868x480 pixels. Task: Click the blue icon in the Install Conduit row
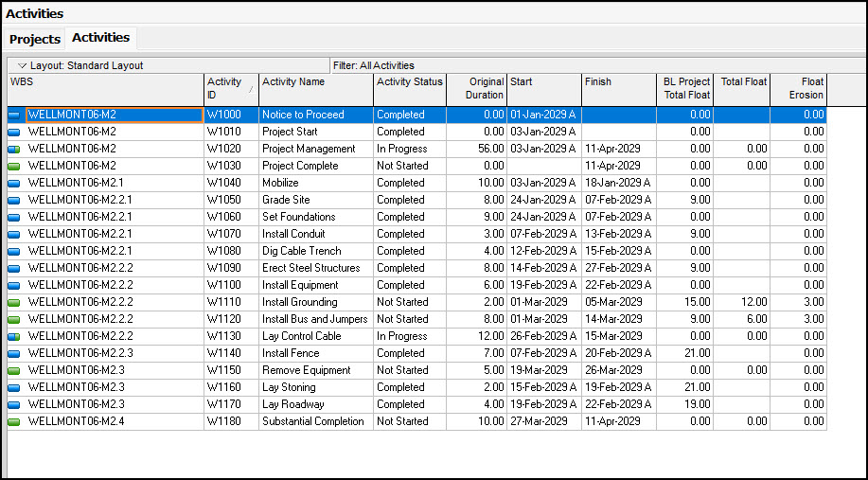pyautogui.click(x=14, y=235)
